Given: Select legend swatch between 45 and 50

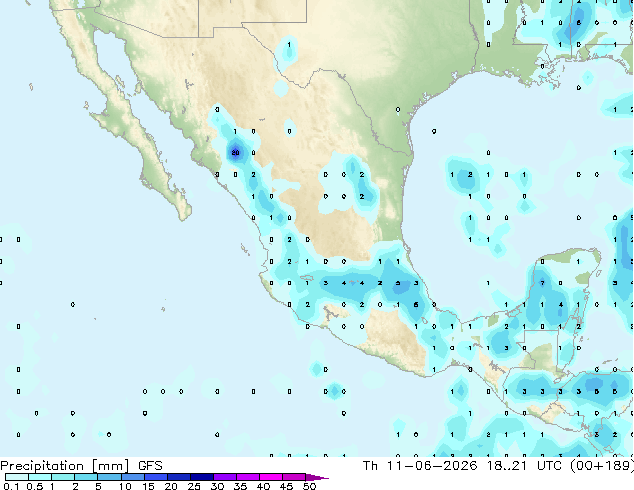Looking at the screenshot, I should (293, 477).
